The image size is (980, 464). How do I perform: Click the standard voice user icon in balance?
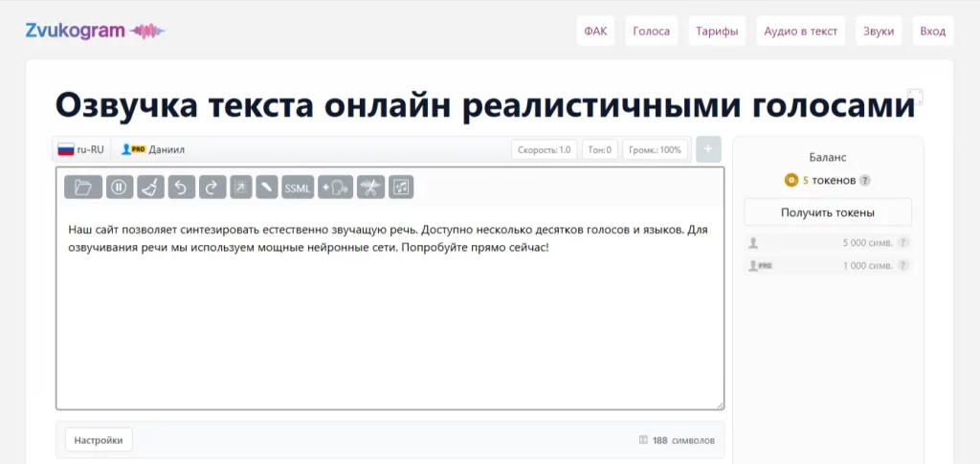753,243
